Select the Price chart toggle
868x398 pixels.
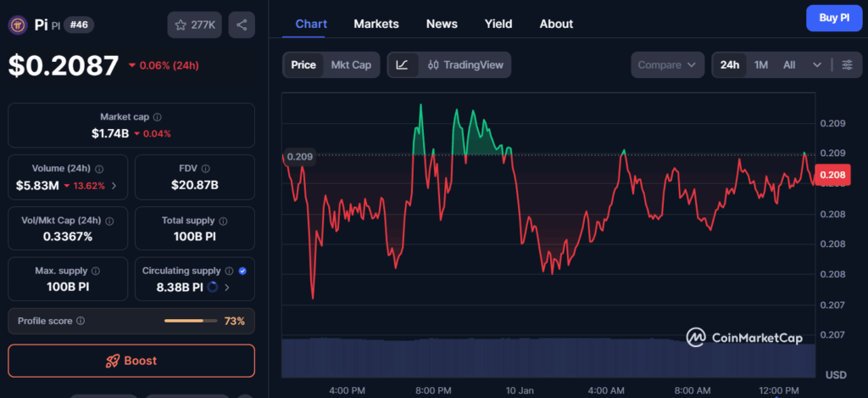(303, 64)
